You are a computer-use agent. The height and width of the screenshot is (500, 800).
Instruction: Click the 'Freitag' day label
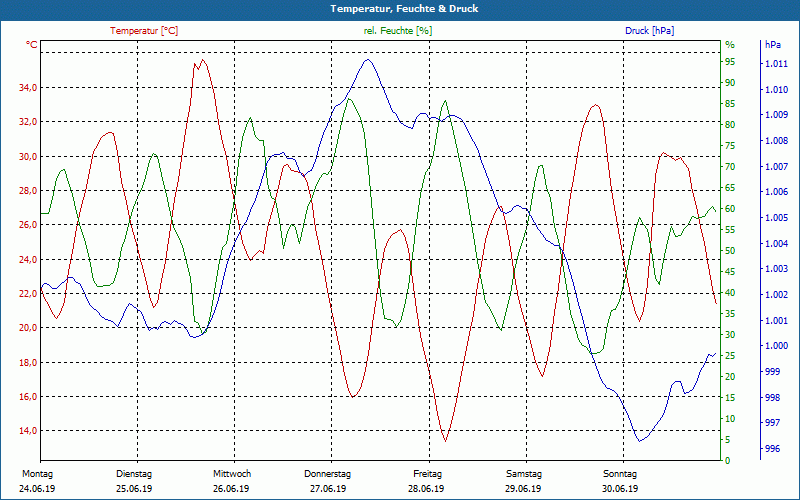(x=428, y=474)
